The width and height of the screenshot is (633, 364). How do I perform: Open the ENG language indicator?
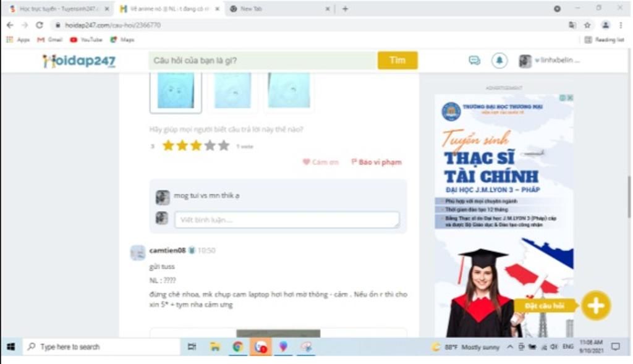point(568,347)
